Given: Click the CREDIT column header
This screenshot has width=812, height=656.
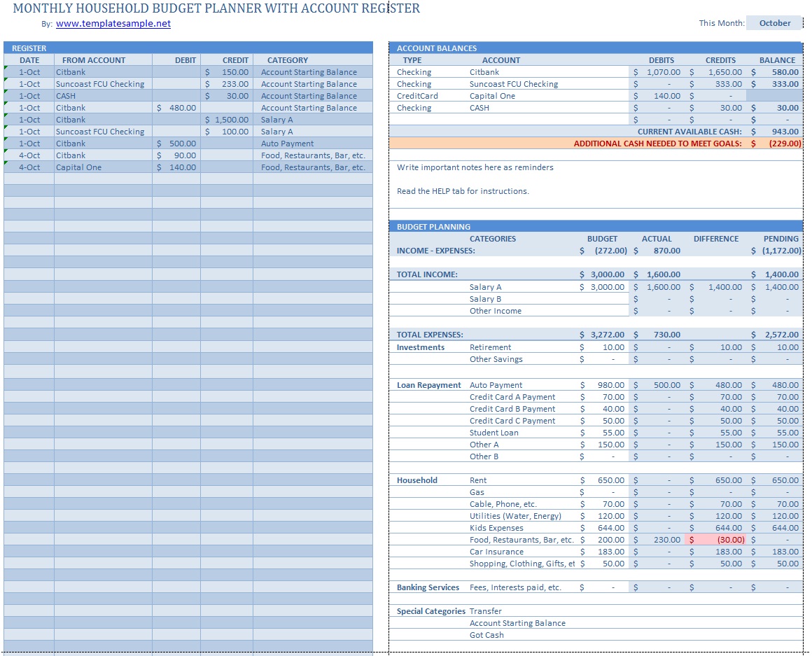Looking at the screenshot, I should pos(234,60).
